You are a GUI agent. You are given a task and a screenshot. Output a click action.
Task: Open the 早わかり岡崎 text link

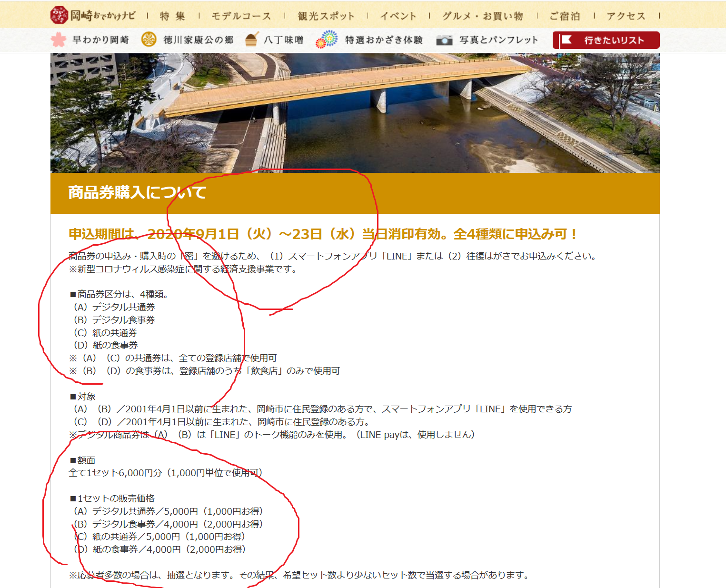pos(101,40)
